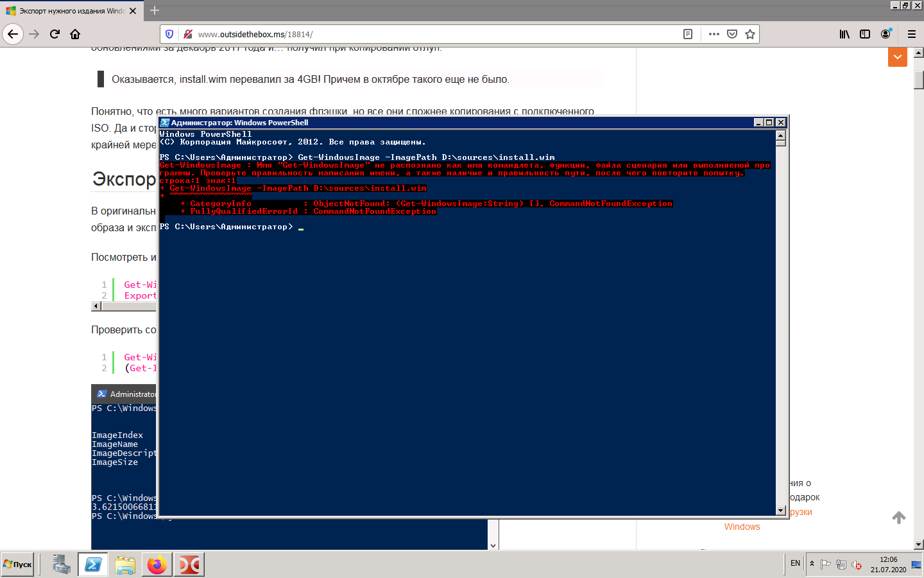Click the page scrollbar down arrow
The image size is (924, 578).
pos(918,544)
